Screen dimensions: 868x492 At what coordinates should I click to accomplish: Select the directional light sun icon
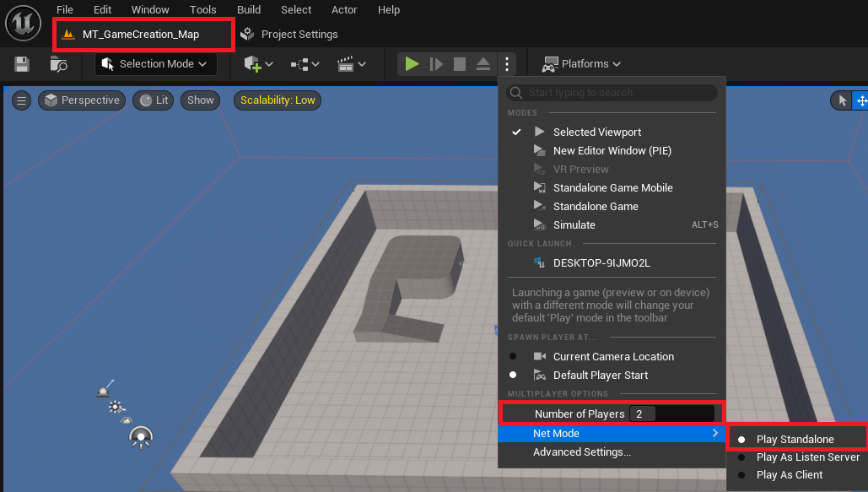tap(116, 408)
